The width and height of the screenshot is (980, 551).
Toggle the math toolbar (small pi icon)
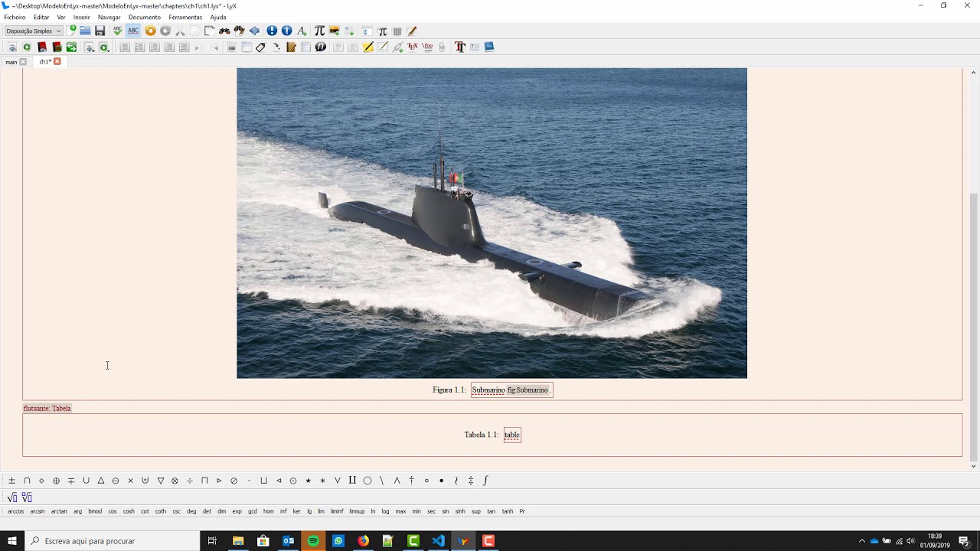click(x=382, y=31)
